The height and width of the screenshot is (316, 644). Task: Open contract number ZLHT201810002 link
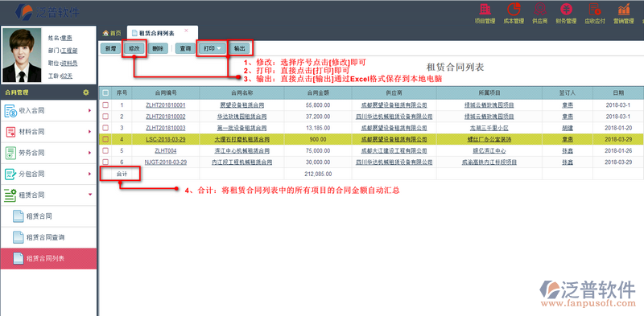point(166,116)
